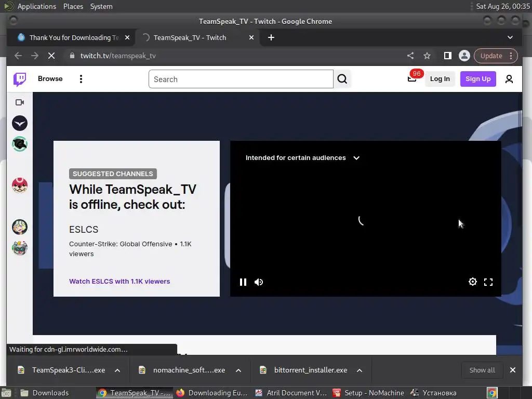Switch to the Downloading Firefox window in taskbar

212,393
